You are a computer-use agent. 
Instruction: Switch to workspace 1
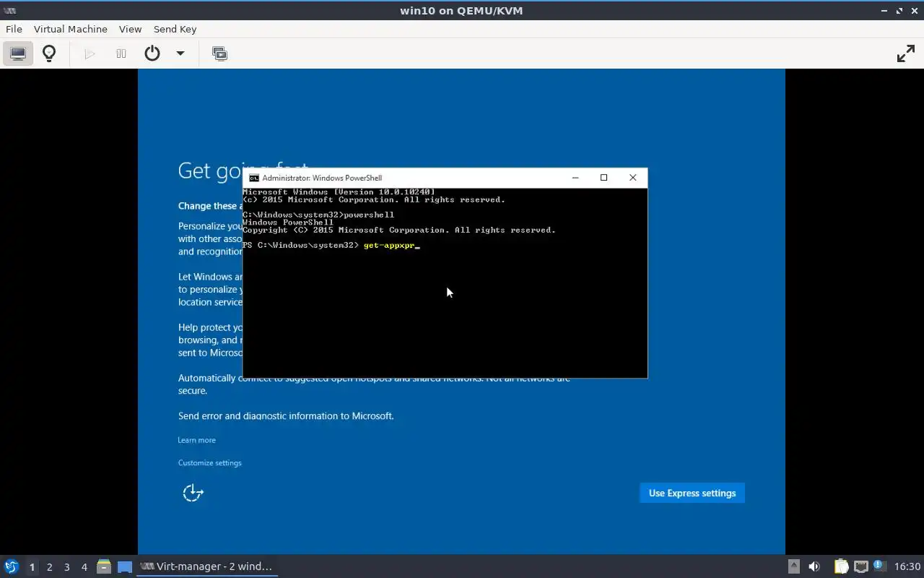pos(32,567)
